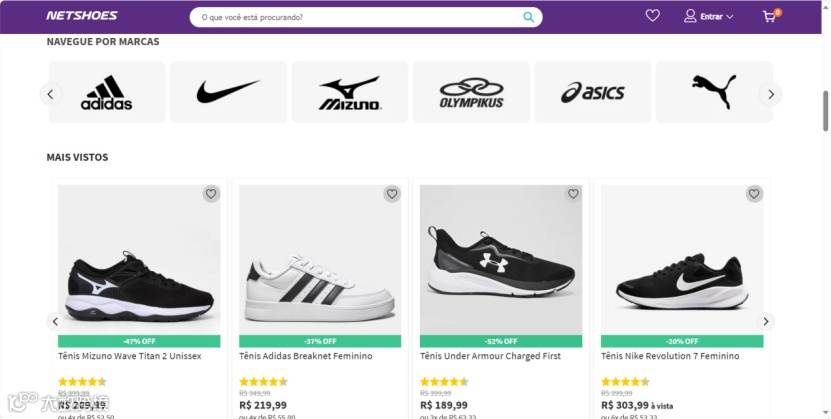Click the search magnifier icon
Image resolution: width=831 pixels, height=419 pixels.
[529, 17]
